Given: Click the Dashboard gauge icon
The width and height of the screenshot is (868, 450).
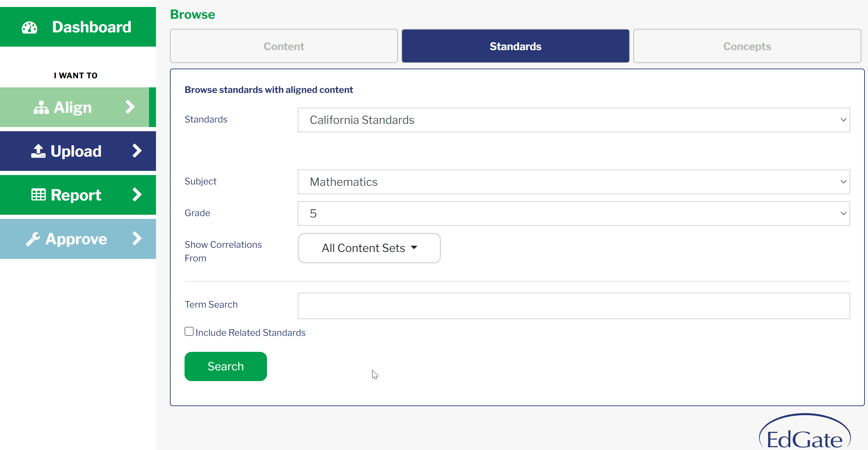Looking at the screenshot, I should [30, 27].
